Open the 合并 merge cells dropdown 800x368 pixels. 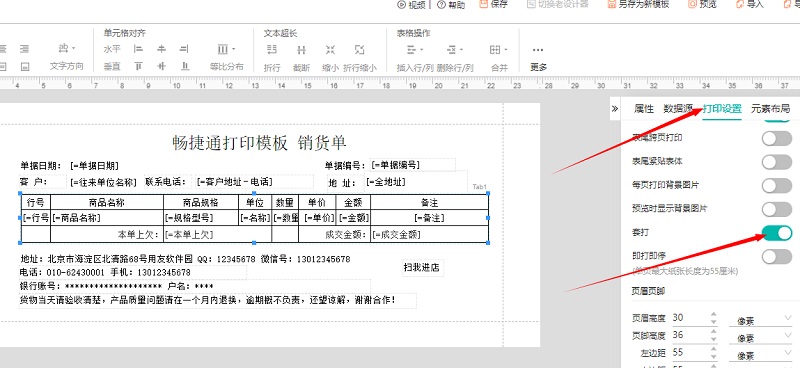[498, 50]
